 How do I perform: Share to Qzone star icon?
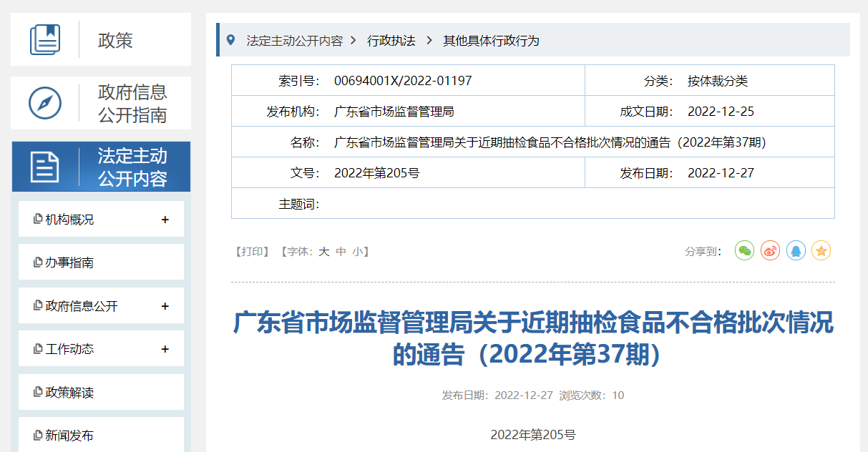pos(821,251)
